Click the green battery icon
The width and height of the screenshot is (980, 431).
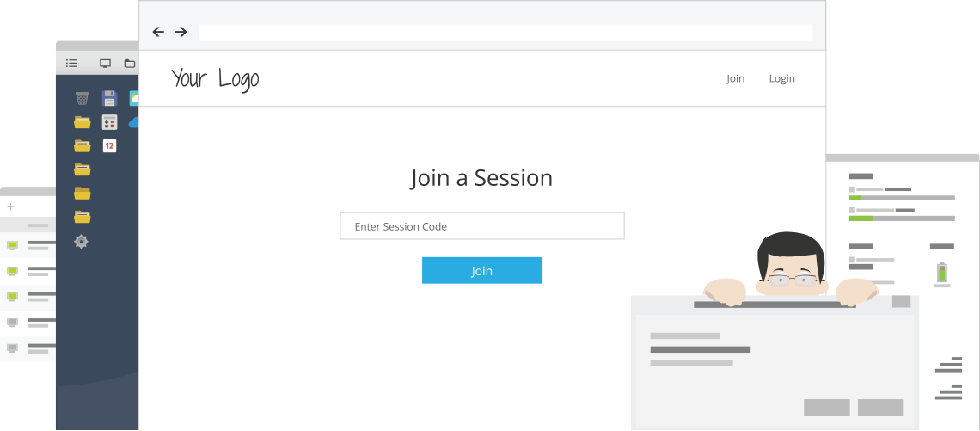(x=942, y=273)
